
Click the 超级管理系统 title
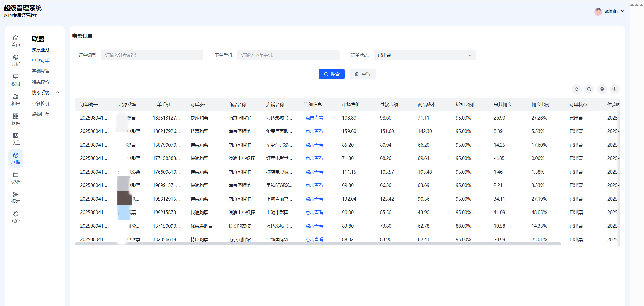click(x=23, y=8)
